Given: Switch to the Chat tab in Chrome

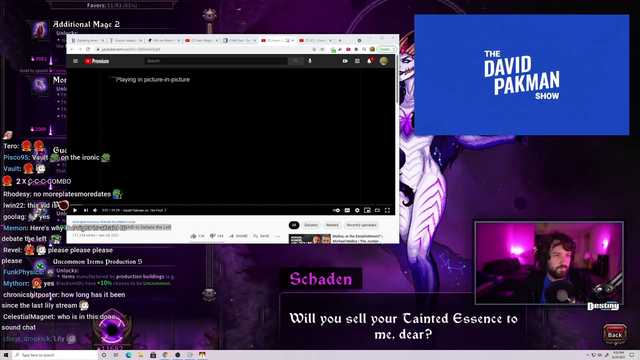Looking at the screenshot, I should pos(240,40).
